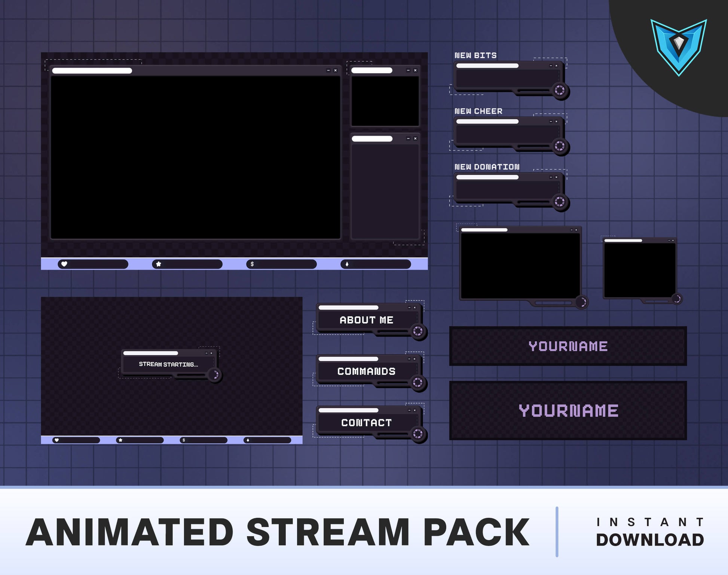
Task: Select the COMMANDS panel button
Action: pyautogui.click(x=366, y=371)
